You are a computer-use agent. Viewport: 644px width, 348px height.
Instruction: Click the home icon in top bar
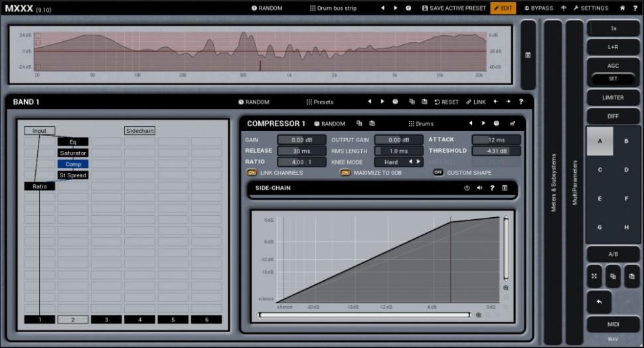point(622,9)
